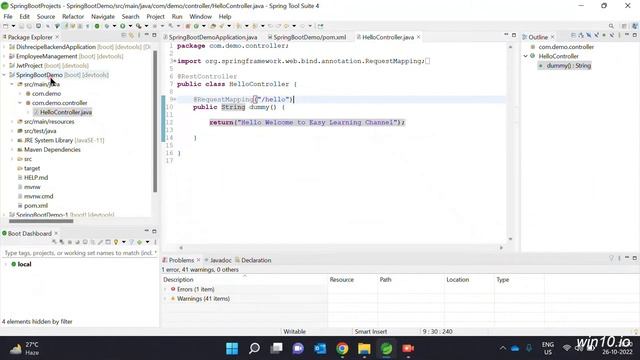Expand the src/main/resources folder

[12, 122]
